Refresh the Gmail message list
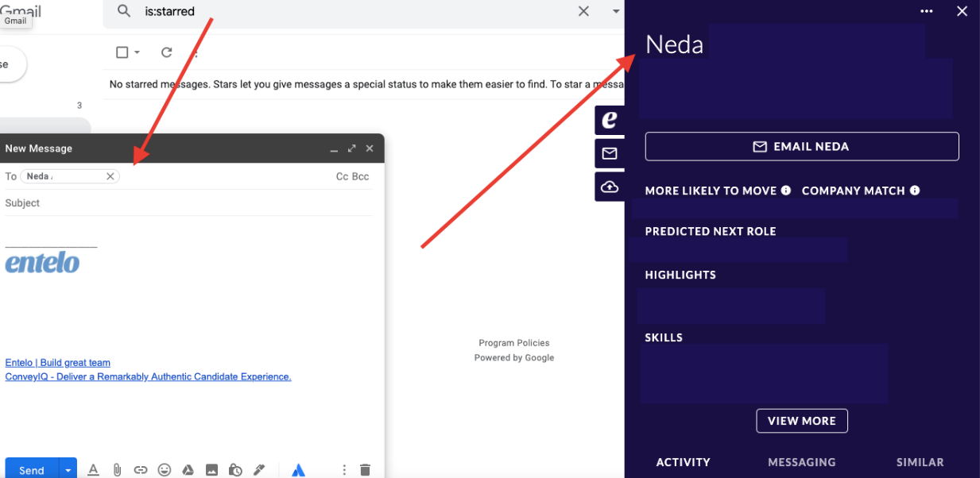The image size is (980, 478). [x=166, y=52]
